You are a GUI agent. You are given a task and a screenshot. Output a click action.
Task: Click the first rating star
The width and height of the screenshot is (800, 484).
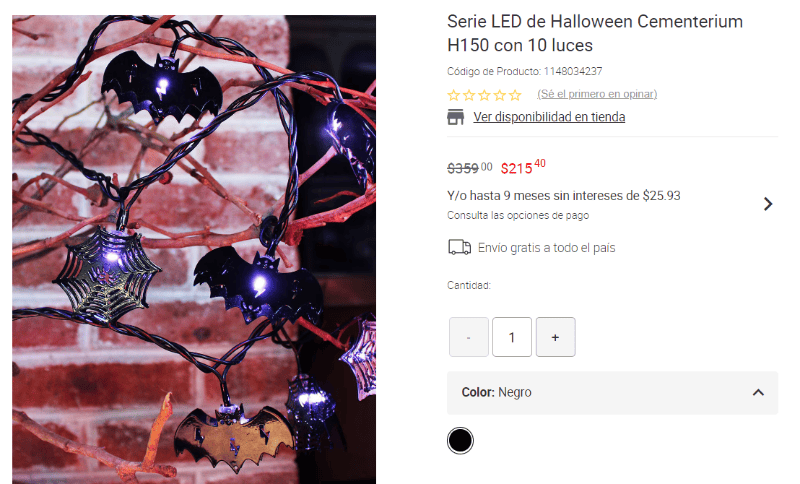(x=453, y=95)
